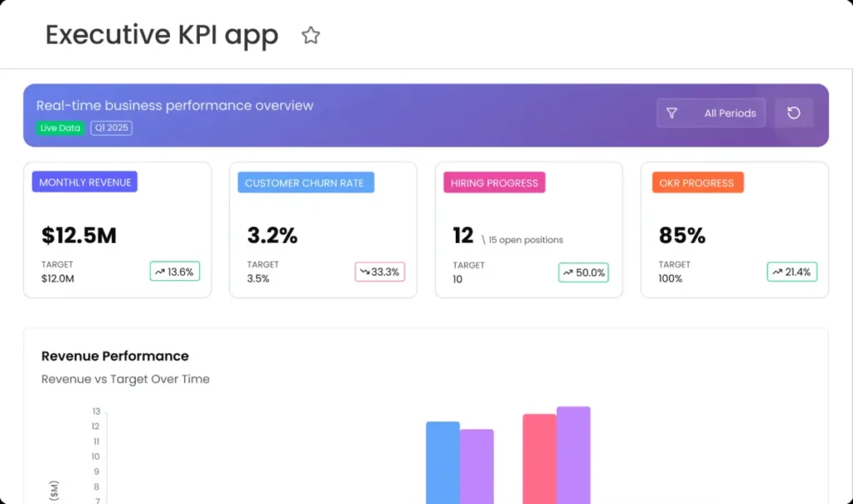This screenshot has width=853, height=504.
Task: Click the tallest purple chart bar
Action: (x=573, y=455)
